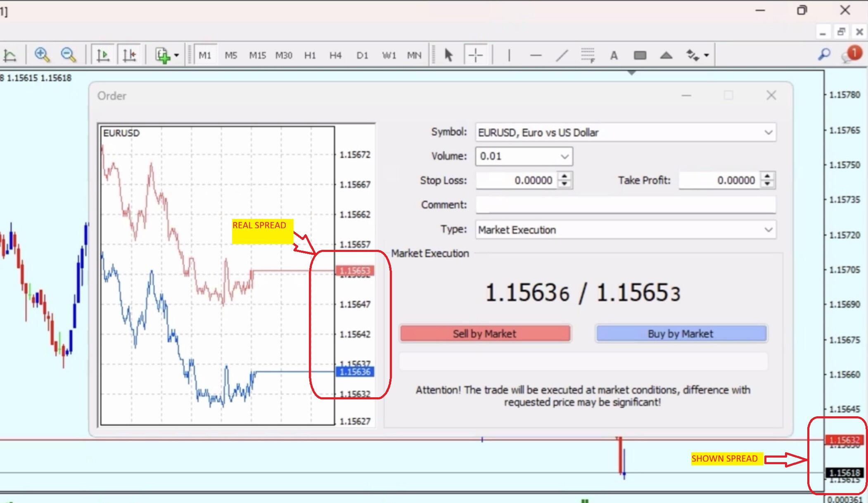Restore the inner chart window

(841, 32)
